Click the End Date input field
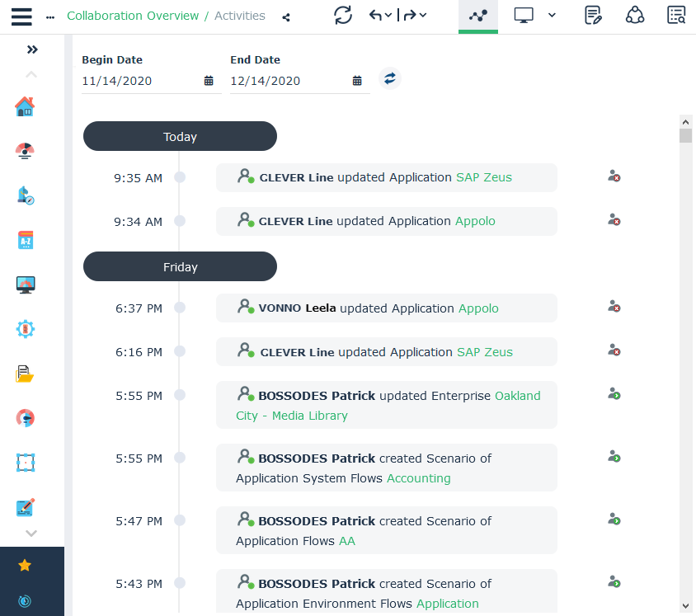The width and height of the screenshot is (696, 616). point(289,81)
